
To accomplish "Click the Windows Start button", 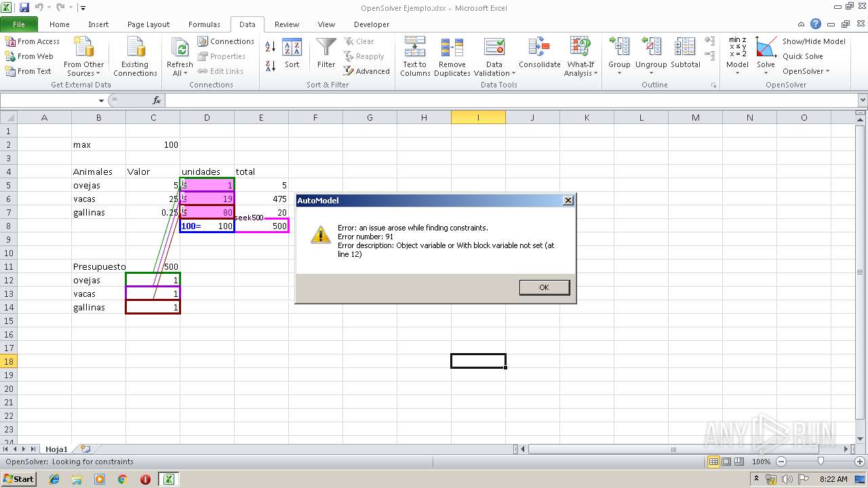I will 19,479.
